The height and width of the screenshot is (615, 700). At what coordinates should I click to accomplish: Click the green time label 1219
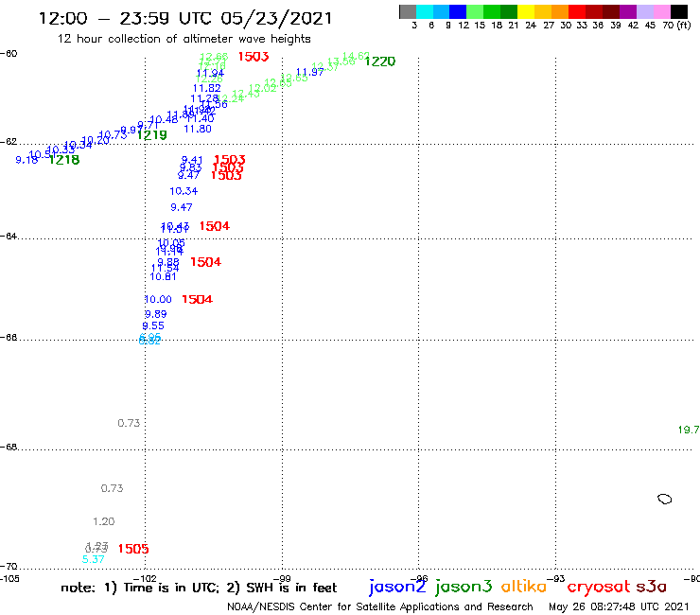(x=151, y=135)
